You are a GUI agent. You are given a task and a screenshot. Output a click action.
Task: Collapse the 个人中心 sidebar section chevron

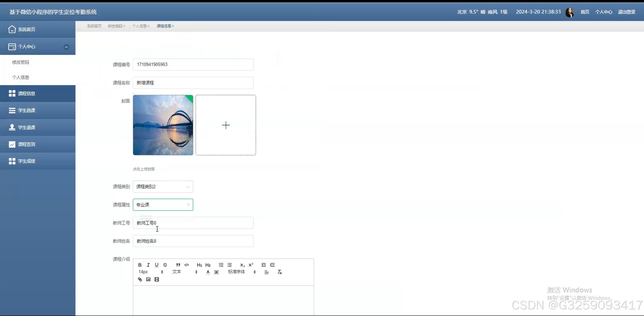tap(66, 47)
